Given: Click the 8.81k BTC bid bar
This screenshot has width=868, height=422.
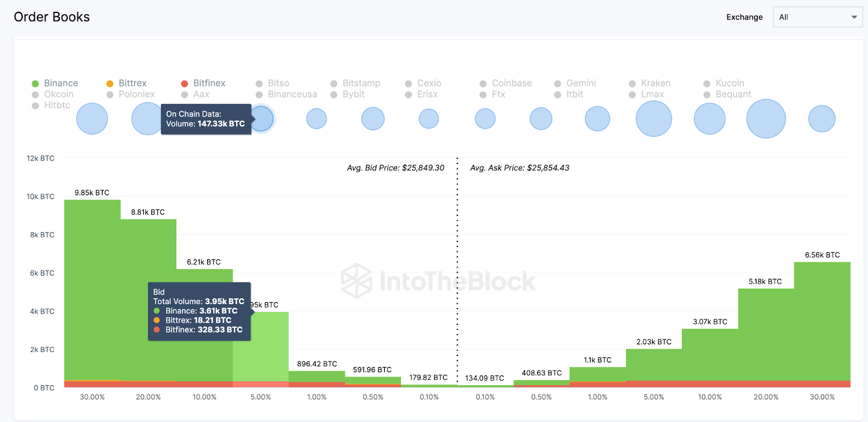Looking at the screenshot, I should pos(148,299).
